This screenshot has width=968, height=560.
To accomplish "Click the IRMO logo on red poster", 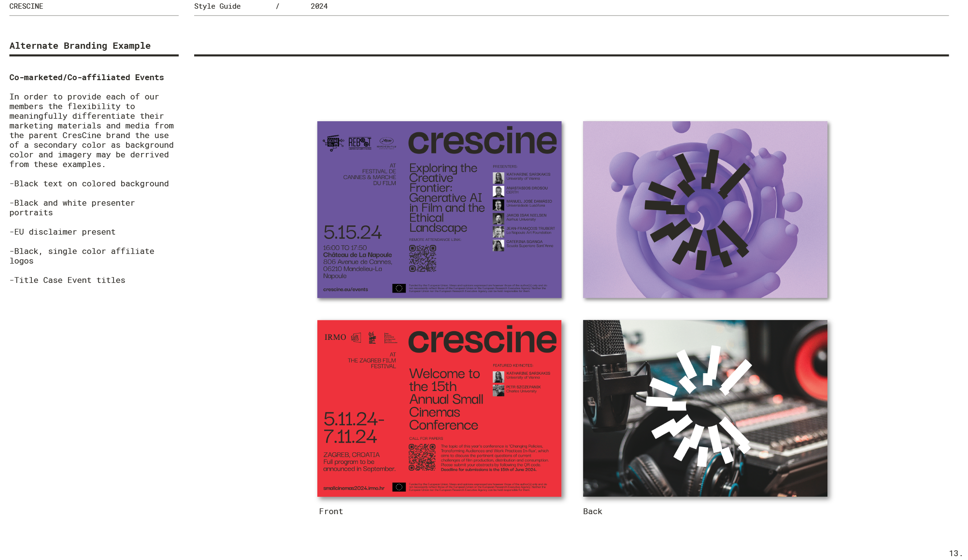I will coord(335,337).
